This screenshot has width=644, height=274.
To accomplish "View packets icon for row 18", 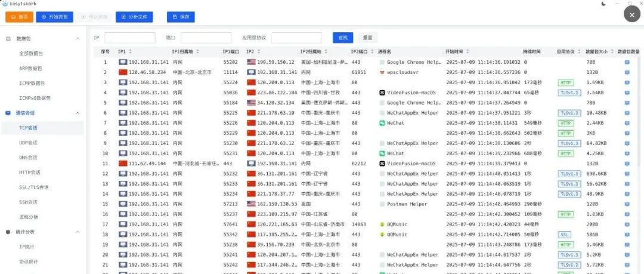I will (x=627, y=235).
